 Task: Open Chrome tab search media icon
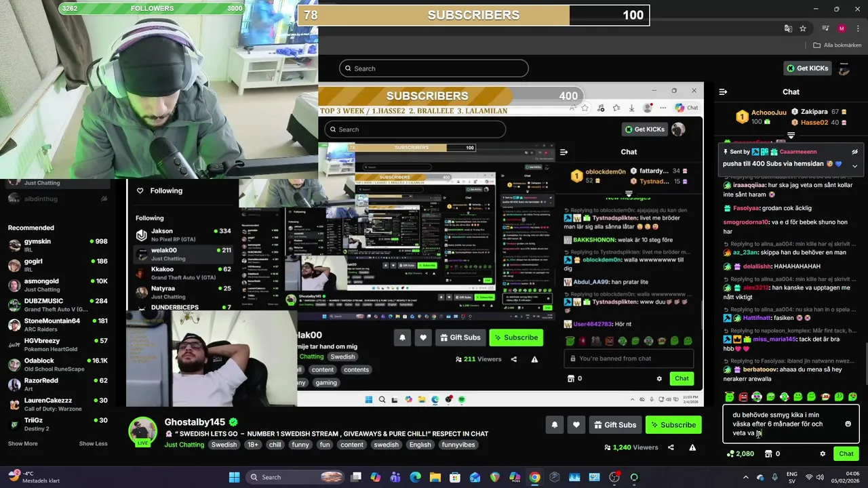click(x=825, y=28)
